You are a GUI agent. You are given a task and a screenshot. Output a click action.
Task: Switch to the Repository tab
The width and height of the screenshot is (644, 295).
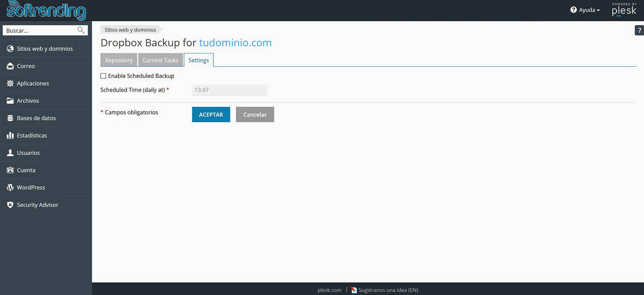coord(119,60)
